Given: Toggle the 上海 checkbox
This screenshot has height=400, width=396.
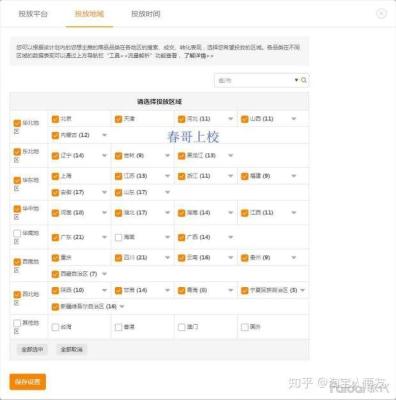Looking at the screenshot, I should [x=55, y=176].
